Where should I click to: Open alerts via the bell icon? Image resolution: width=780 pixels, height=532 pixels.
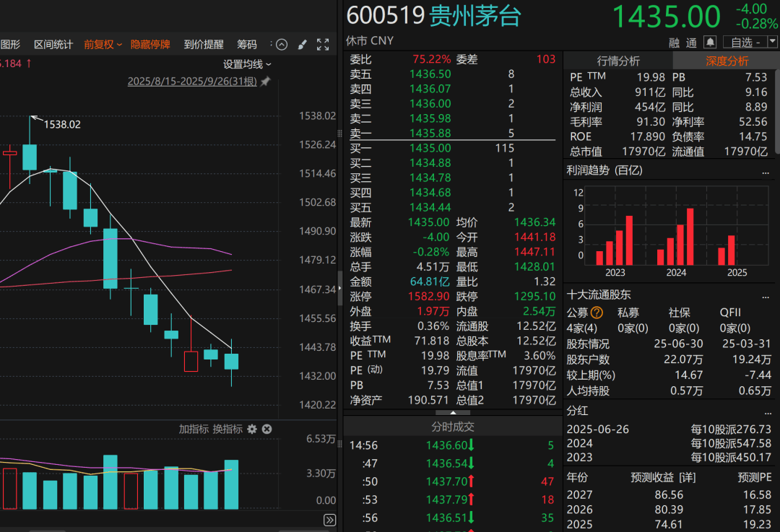click(710, 42)
